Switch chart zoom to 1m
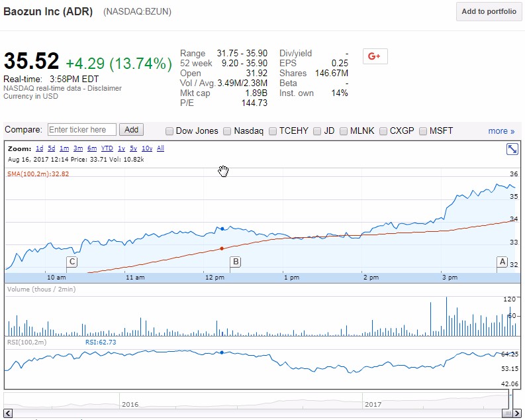The image size is (525, 420). 64,148
